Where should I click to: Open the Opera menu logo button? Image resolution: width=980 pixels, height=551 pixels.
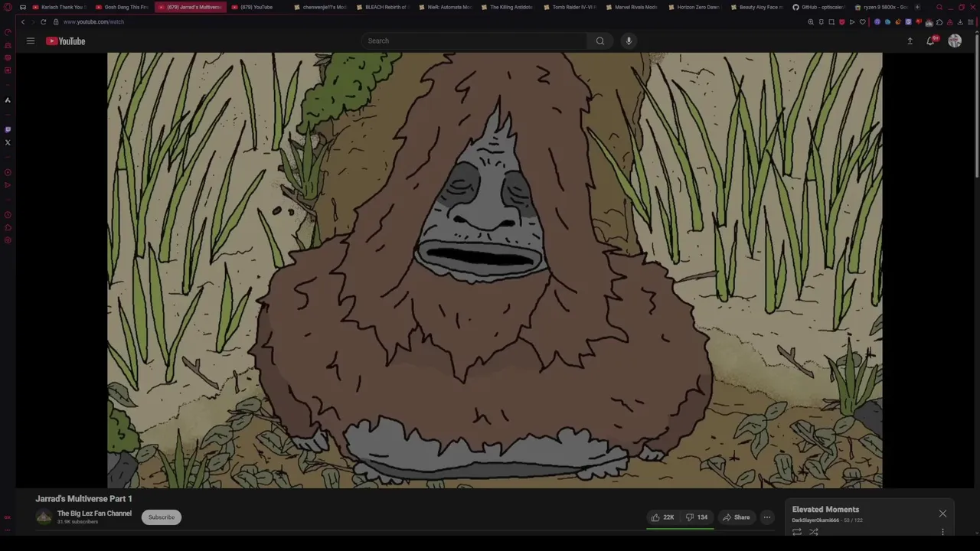pos(8,7)
